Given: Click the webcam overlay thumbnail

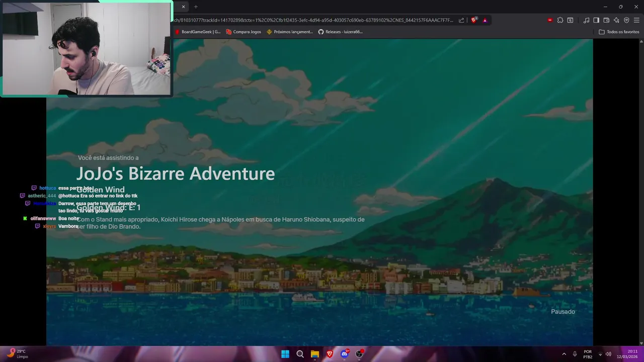Looking at the screenshot, I should (87, 49).
